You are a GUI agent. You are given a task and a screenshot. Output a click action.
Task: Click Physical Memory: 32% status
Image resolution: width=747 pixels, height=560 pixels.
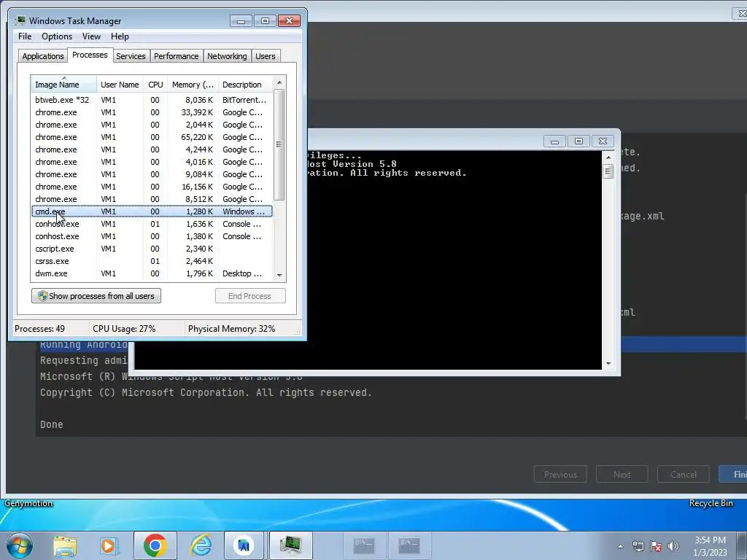point(231,329)
